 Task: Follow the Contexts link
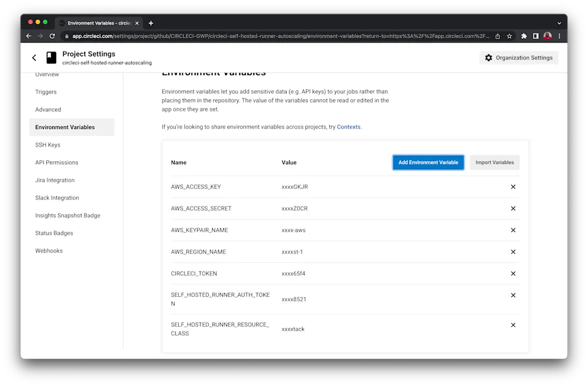[x=348, y=127]
